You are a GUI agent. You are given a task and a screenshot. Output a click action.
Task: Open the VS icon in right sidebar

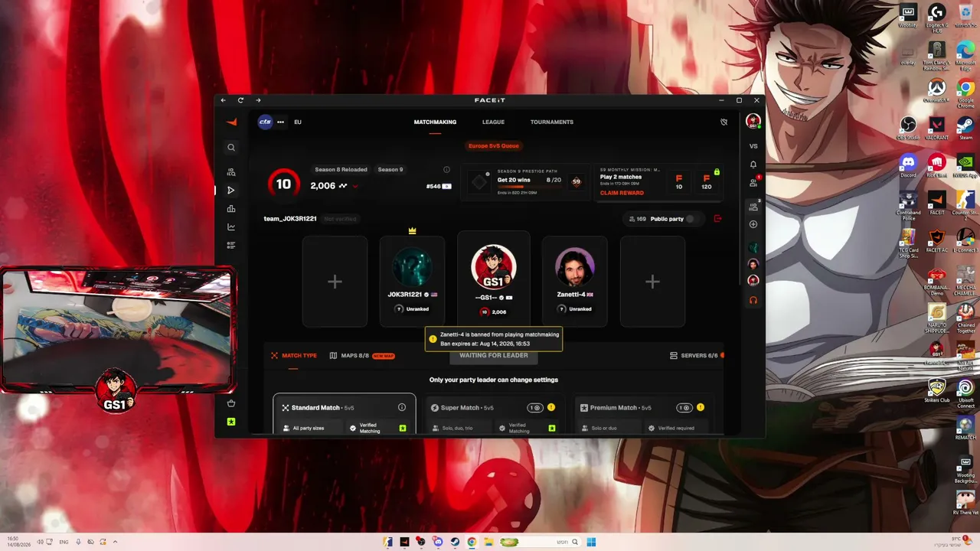click(753, 146)
